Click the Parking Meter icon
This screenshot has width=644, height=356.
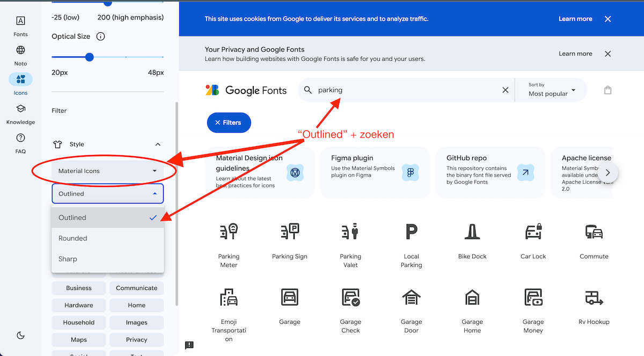tap(229, 232)
